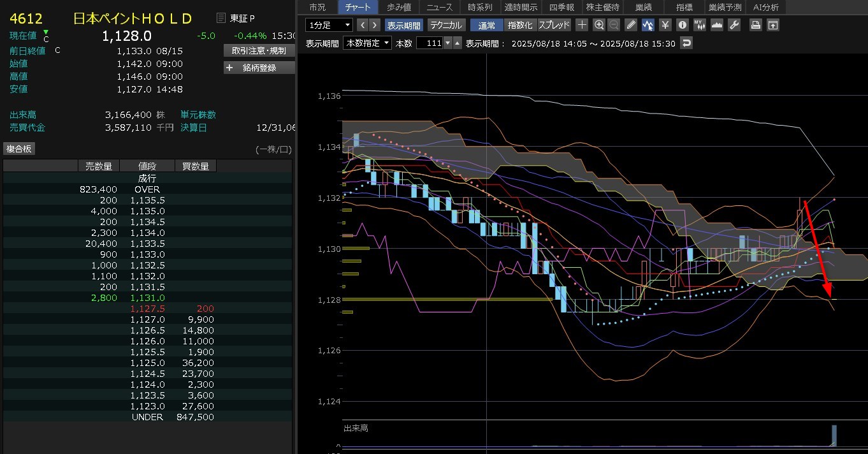Open chart settings wrench icon

tap(734, 25)
